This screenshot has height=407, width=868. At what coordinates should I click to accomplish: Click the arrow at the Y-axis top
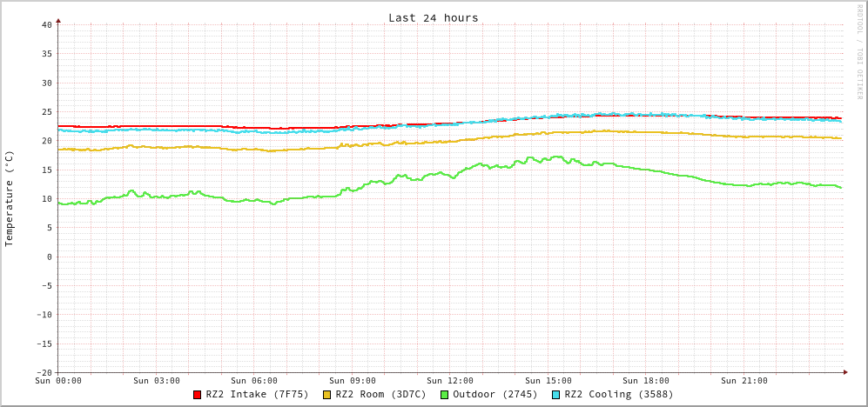[58, 20]
